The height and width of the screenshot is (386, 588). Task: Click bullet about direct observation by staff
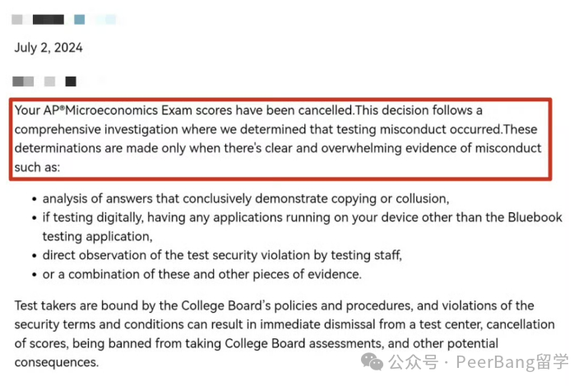click(x=222, y=255)
